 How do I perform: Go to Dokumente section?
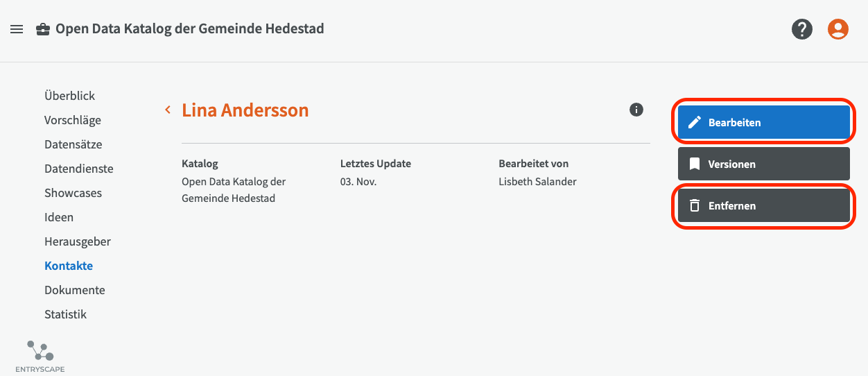pos(75,290)
